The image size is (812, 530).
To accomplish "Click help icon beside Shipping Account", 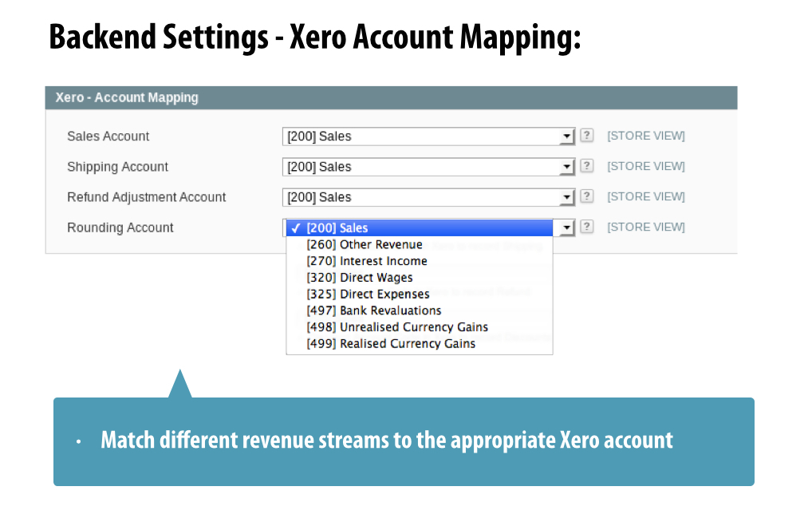I will click(587, 166).
